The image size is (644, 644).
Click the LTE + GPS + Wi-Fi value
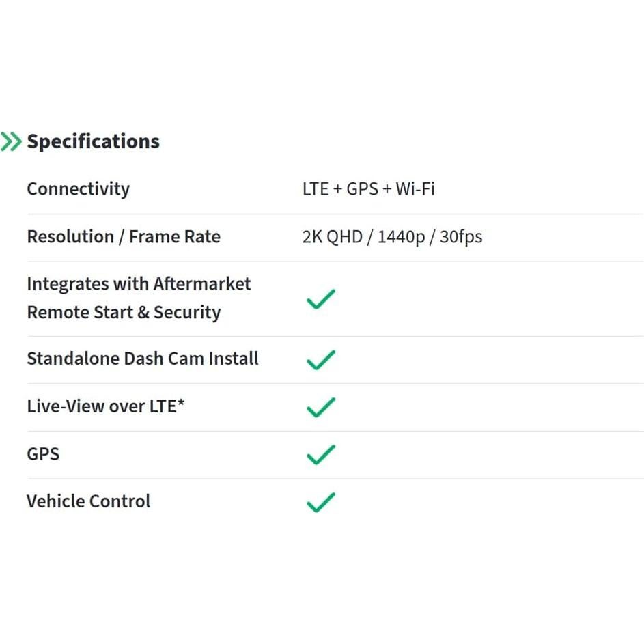pos(368,189)
